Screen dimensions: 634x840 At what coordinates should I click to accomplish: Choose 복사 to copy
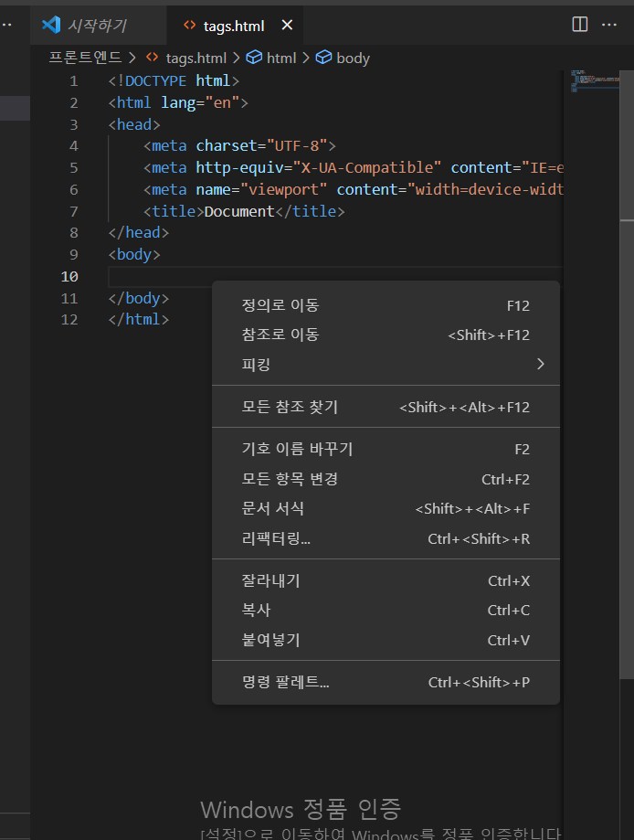386,611
